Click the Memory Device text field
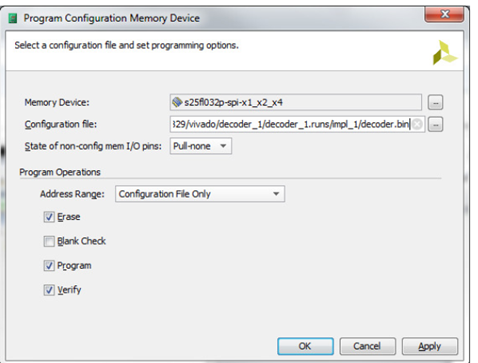Viewport: 478px width, 363px height. point(296,102)
